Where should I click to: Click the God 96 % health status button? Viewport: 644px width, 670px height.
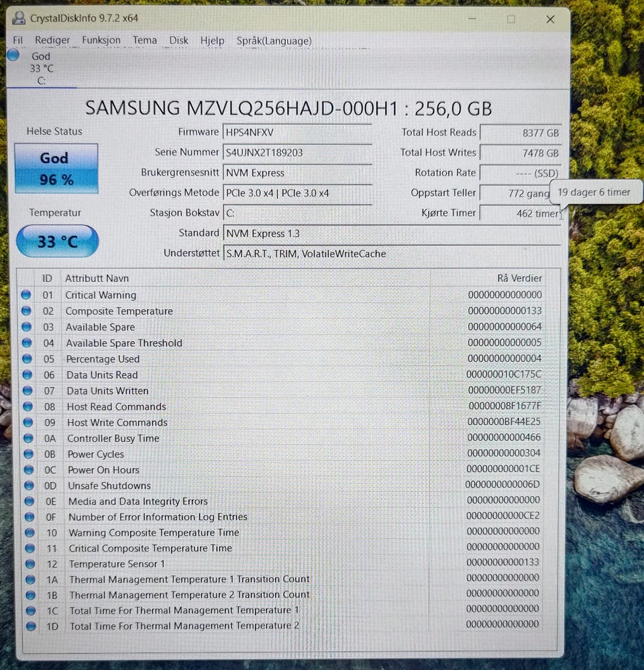[56, 169]
